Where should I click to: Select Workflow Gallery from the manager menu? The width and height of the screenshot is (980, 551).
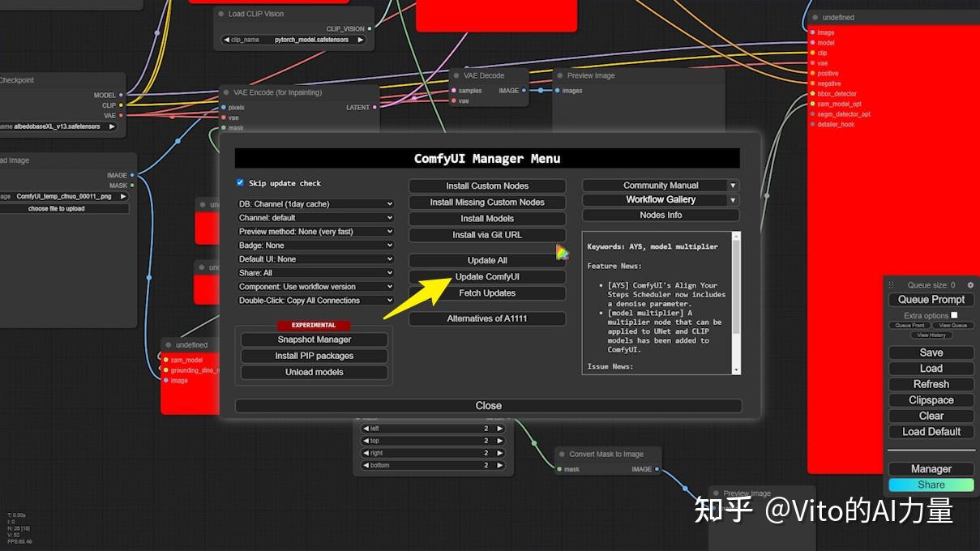(661, 199)
